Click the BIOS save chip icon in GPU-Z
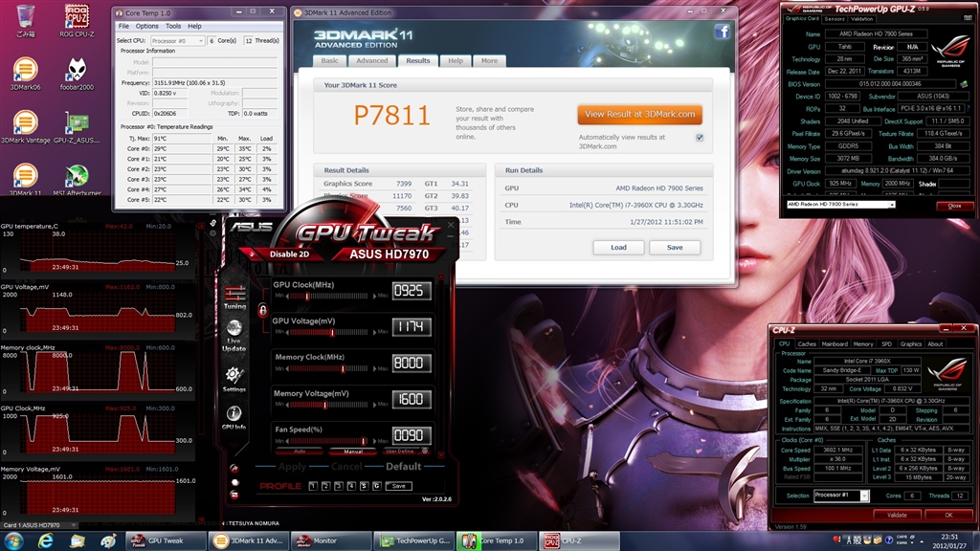 point(964,84)
